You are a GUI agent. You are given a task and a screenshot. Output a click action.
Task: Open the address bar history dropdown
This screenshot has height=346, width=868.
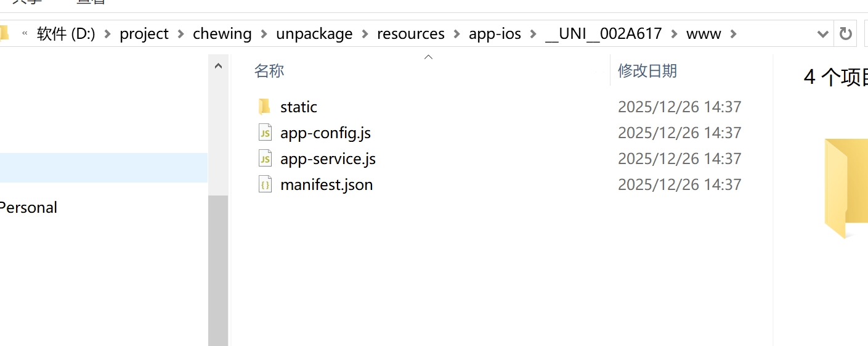(822, 34)
